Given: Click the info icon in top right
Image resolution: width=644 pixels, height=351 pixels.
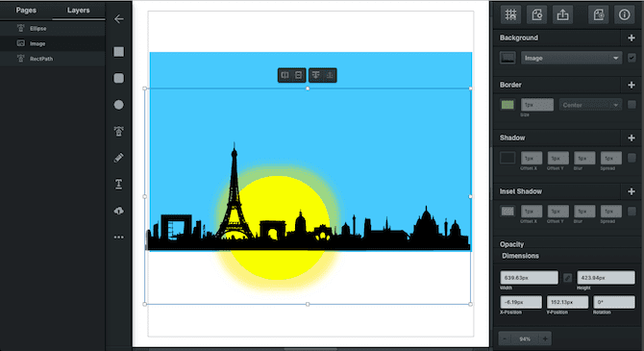Looking at the screenshot, I should click(x=624, y=15).
